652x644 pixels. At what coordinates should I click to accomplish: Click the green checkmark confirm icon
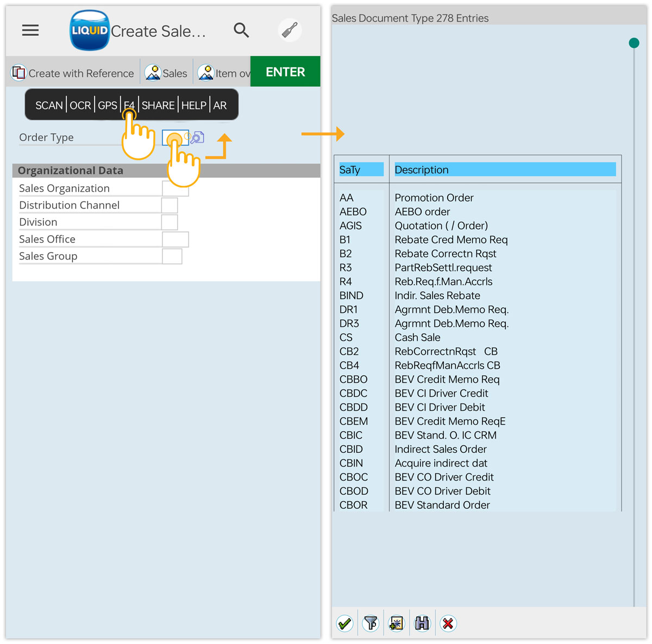click(x=344, y=623)
